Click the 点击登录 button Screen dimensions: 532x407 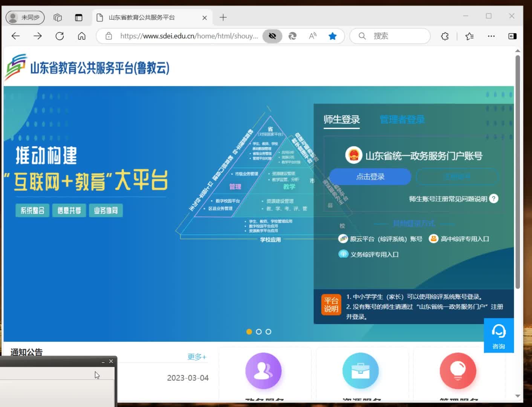coord(370,176)
